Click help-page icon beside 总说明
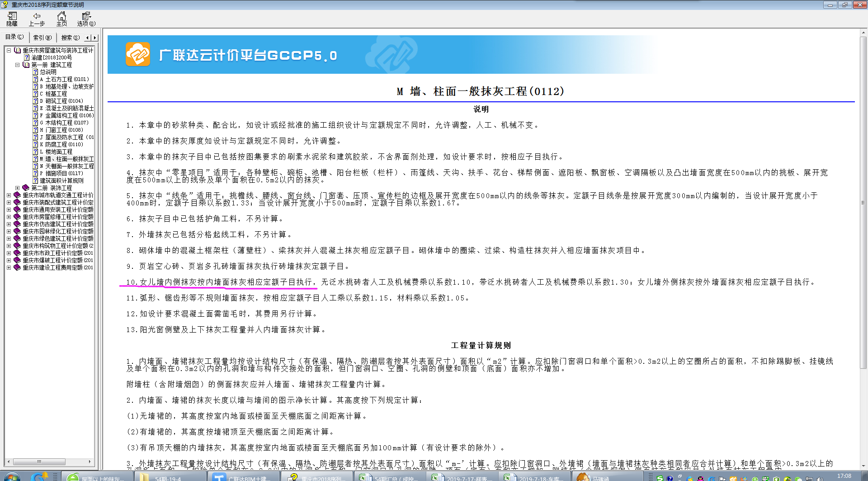The height and width of the screenshot is (481, 868). click(x=35, y=72)
